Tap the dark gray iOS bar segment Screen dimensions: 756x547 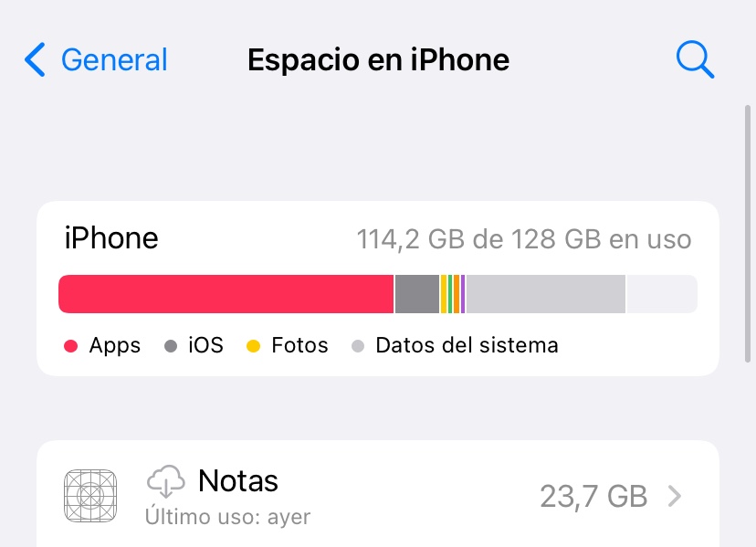click(417, 294)
